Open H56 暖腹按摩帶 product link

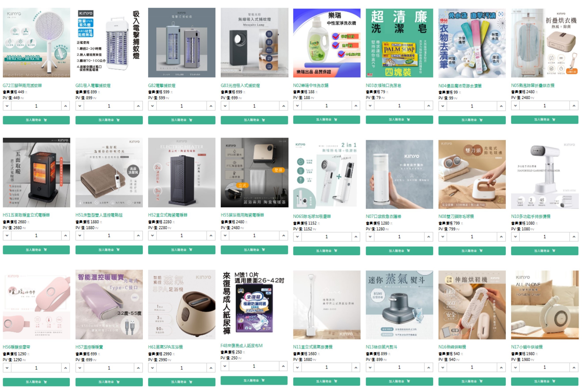pyautogui.click(x=17, y=347)
